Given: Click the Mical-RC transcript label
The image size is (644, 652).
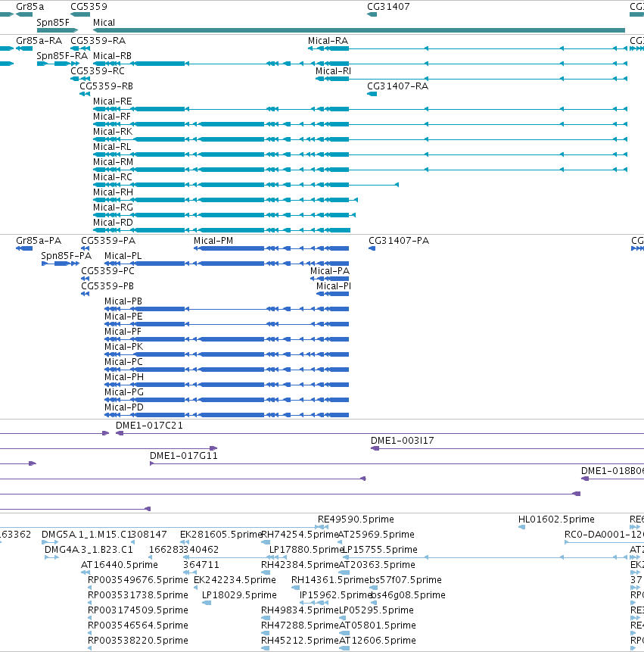Looking at the screenshot, I should pos(113,177).
